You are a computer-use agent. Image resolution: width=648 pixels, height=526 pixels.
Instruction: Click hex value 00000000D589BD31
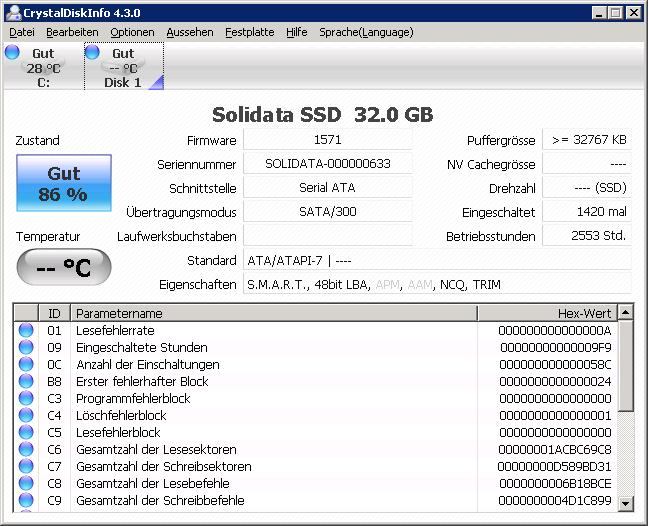click(x=554, y=466)
